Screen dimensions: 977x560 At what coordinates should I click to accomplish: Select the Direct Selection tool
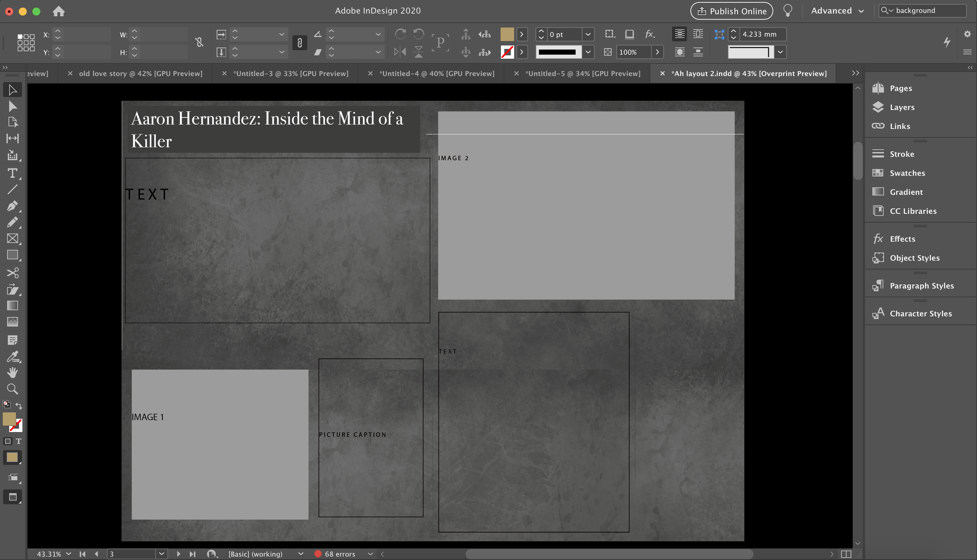pyautogui.click(x=12, y=106)
